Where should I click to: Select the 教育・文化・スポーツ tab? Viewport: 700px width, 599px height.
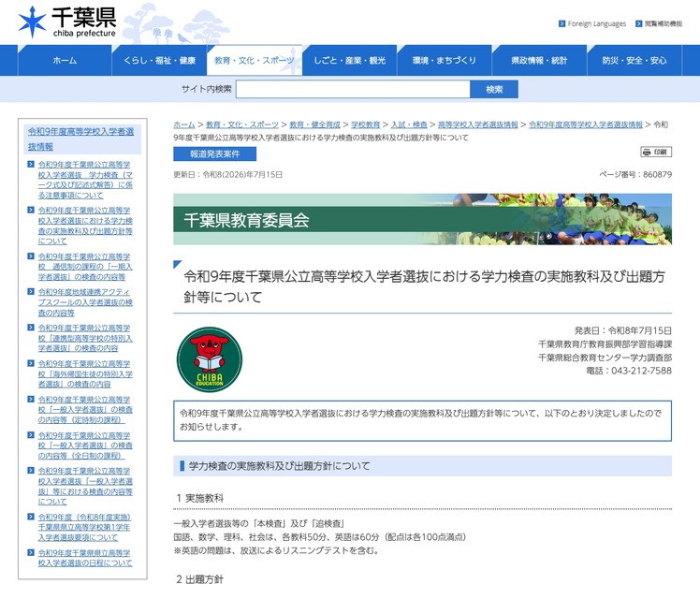pos(255,60)
